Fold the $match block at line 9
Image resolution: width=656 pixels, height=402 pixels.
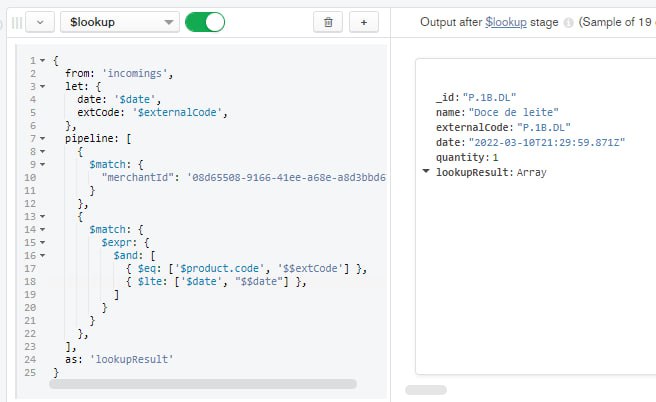point(42,164)
